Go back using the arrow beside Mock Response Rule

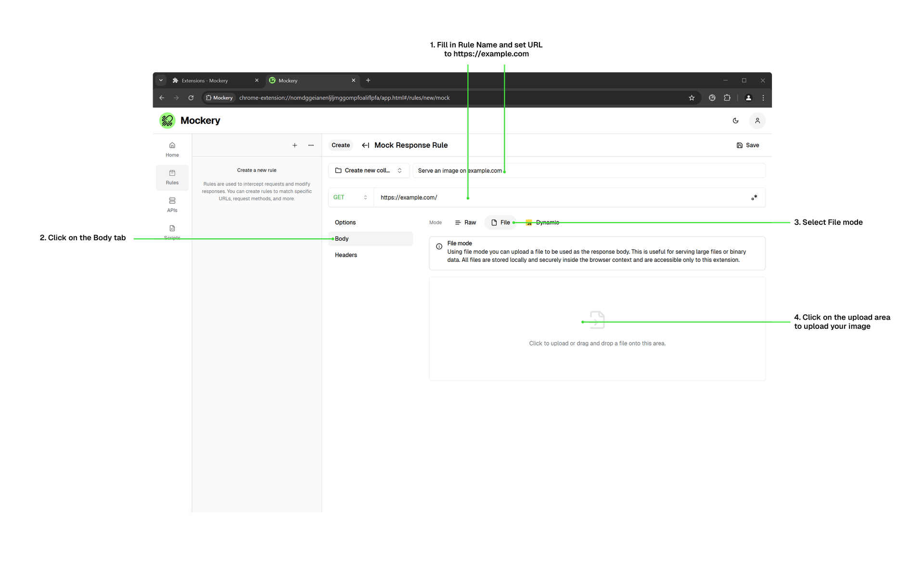click(x=365, y=145)
